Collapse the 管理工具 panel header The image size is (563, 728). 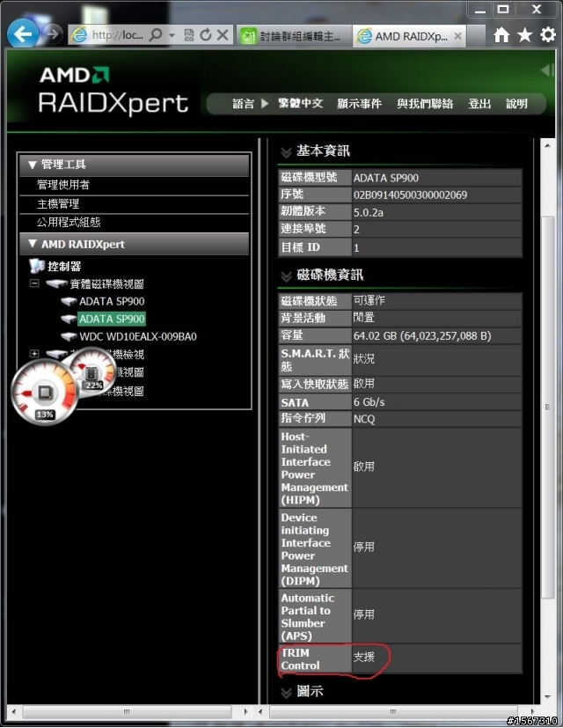point(134,165)
